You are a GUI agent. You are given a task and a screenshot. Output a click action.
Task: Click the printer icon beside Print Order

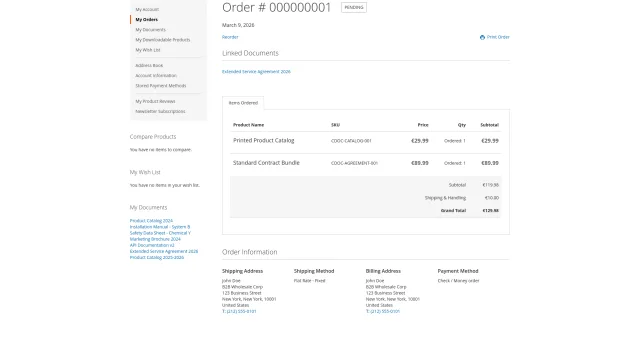(482, 37)
